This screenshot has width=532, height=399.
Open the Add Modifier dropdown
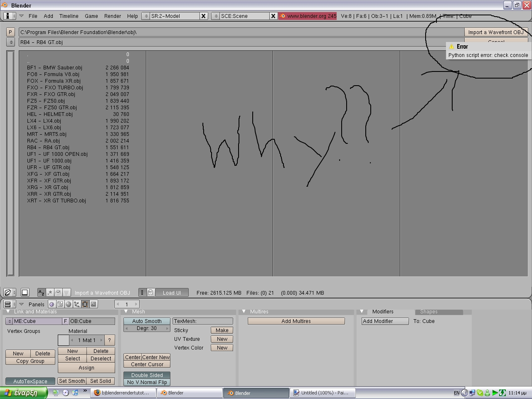385,321
